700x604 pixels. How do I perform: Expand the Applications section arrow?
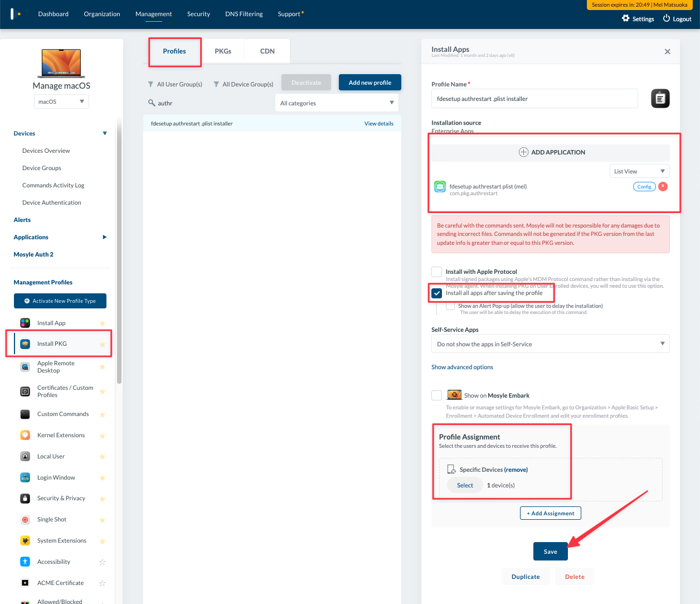pyautogui.click(x=105, y=237)
